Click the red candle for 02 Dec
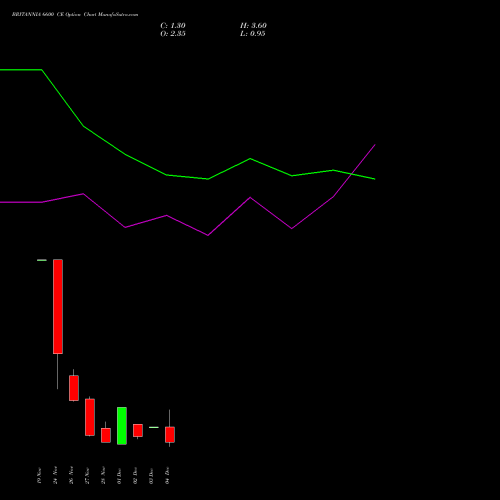500x500 pixels. (138, 430)
